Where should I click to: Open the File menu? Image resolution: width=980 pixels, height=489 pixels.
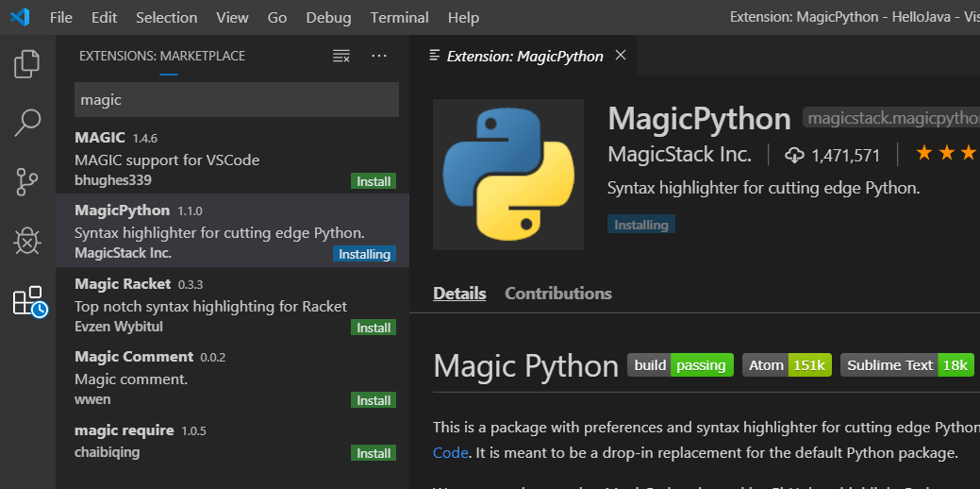(60, 18)
